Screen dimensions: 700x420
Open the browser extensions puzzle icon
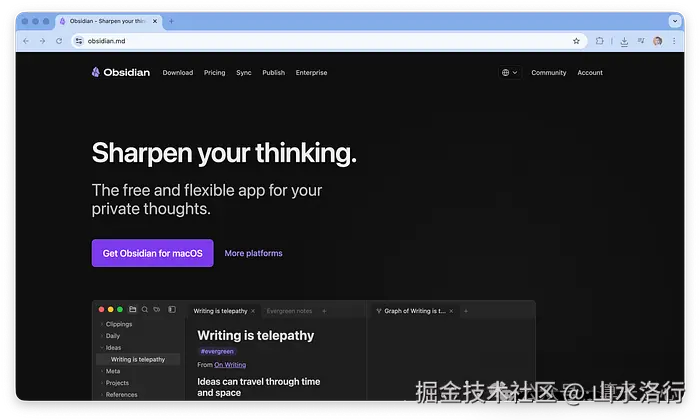(600, 41)
